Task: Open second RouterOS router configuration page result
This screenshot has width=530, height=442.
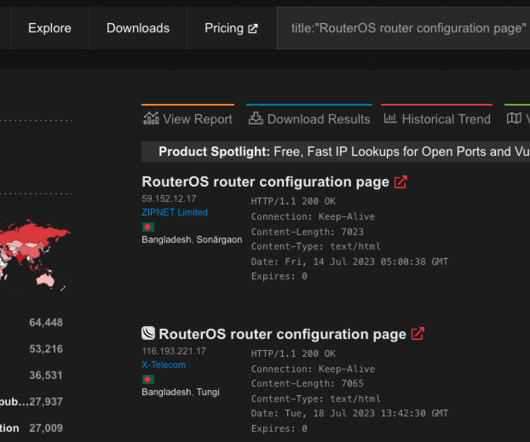Action: tap(282, 334)
